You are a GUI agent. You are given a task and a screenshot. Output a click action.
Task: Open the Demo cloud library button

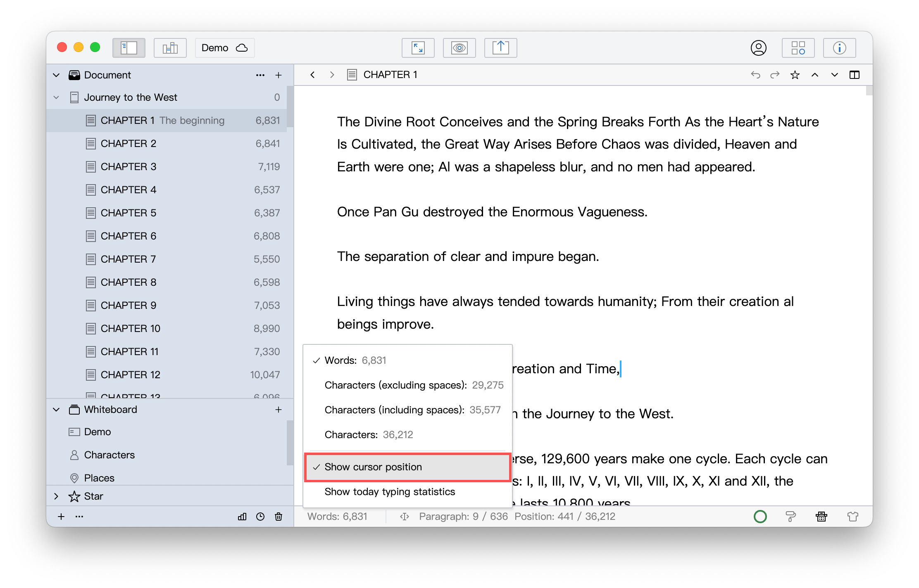click(x=225, y=48)
